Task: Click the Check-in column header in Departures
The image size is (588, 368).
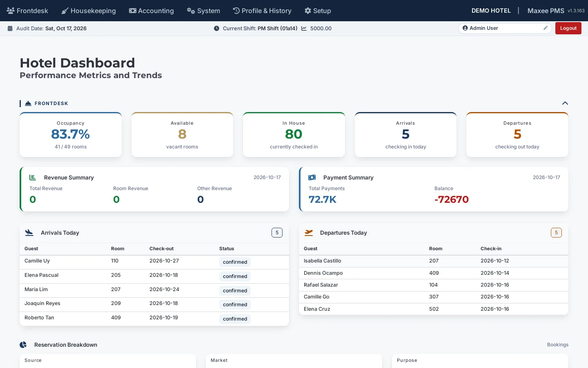Action: [491, 249]
